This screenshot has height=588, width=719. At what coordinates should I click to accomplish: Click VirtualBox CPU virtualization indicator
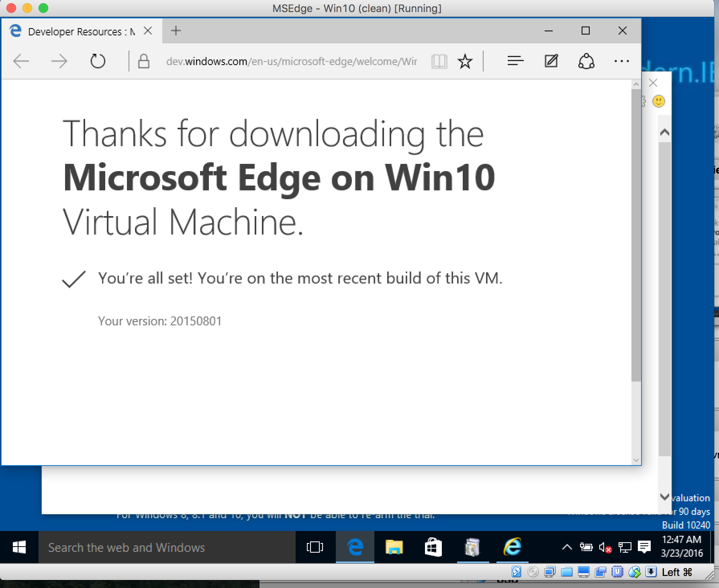pyautogui.click(x=617, y=572)
